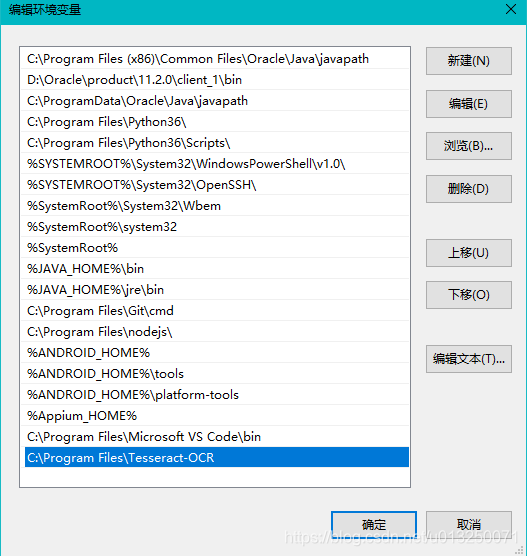
Task: Select the Python36\Scripts\ path entry
Action: pos(215,143)
